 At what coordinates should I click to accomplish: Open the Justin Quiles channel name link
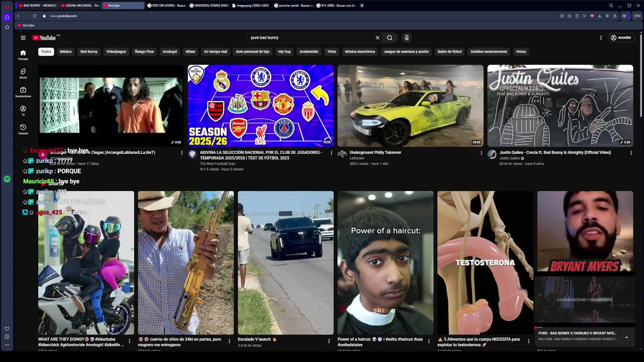[509, 158]
